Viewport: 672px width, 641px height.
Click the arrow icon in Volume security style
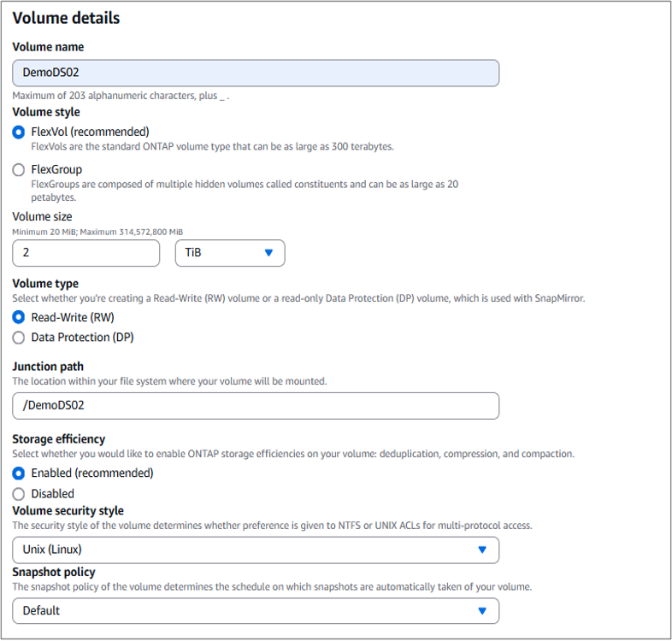coord(482,550)
